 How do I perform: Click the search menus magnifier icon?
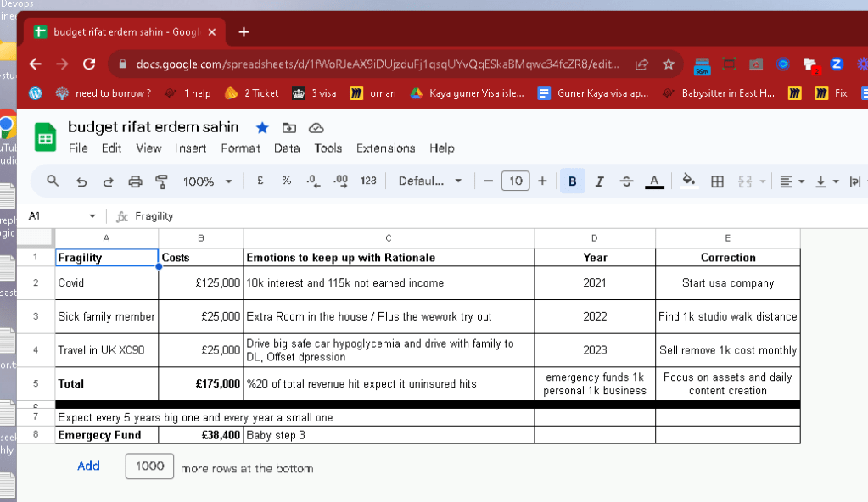click(53, 181)
